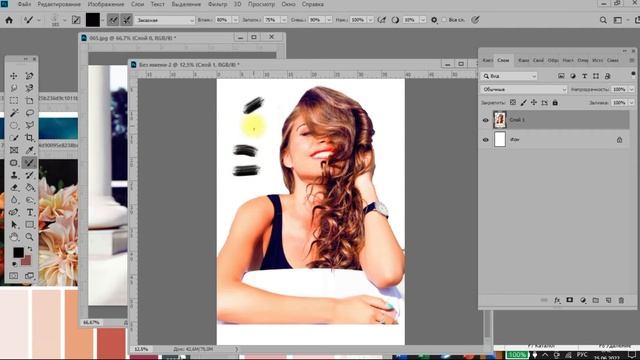Open the 'Окно' menu
640x360 pixels.
[x=289, y=4]
